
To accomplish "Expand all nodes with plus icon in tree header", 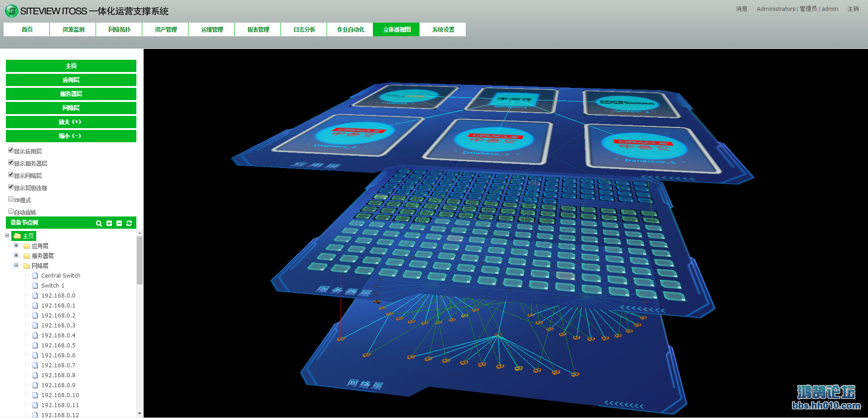I will click(109, 223).
